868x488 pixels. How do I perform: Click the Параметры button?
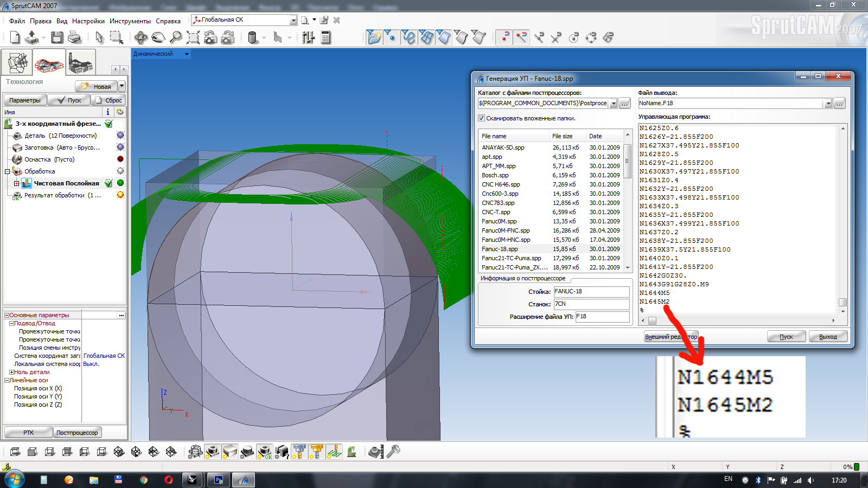click(25, 100)
